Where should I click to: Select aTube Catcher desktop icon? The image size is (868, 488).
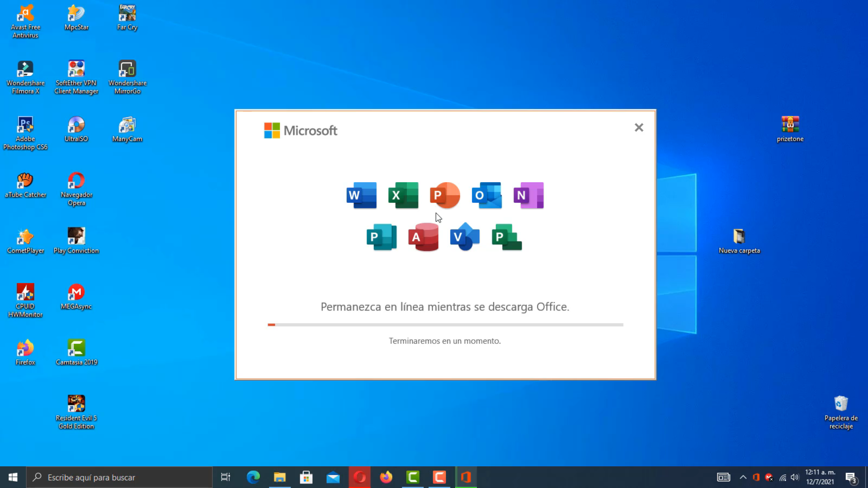pyautogui.click(x=25, y=185)
